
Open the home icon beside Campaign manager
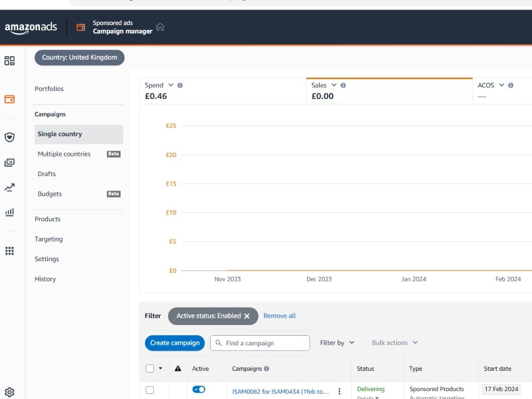[160, 27]
